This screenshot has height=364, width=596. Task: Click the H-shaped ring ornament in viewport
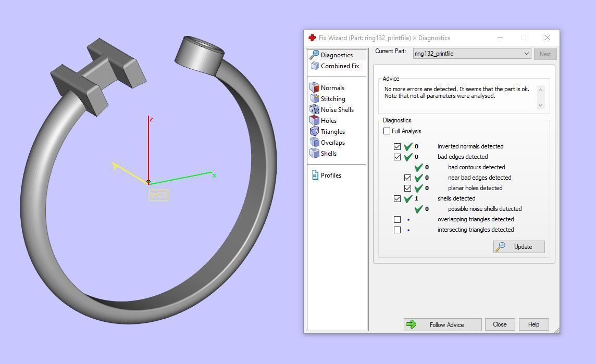[98, 76]
